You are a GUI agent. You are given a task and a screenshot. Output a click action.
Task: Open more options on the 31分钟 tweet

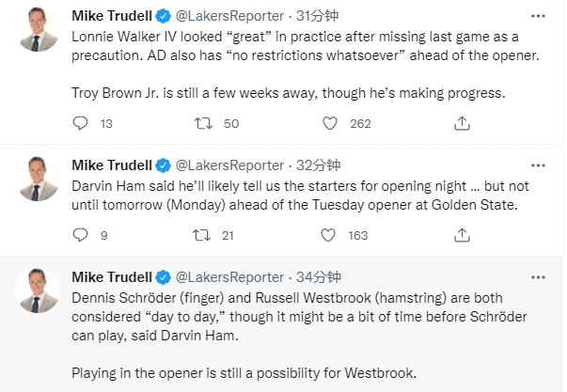(x=537, y=16)
